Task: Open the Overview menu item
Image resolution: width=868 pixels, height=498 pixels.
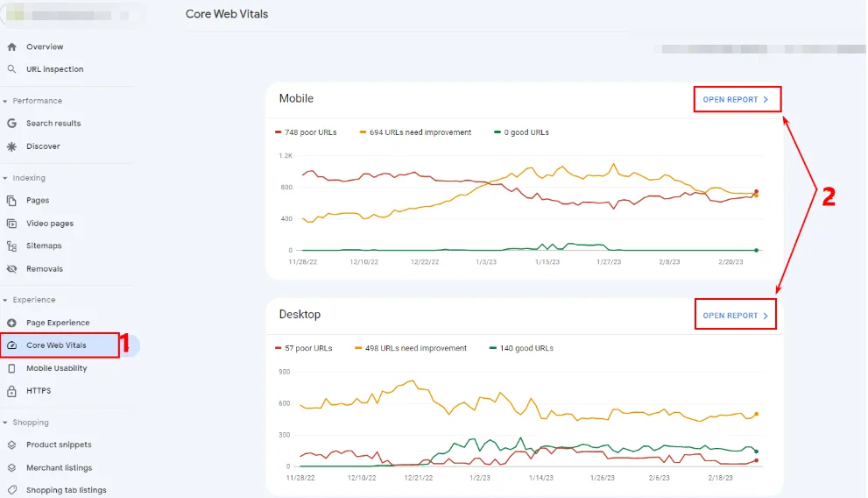Action: point(45,47)
